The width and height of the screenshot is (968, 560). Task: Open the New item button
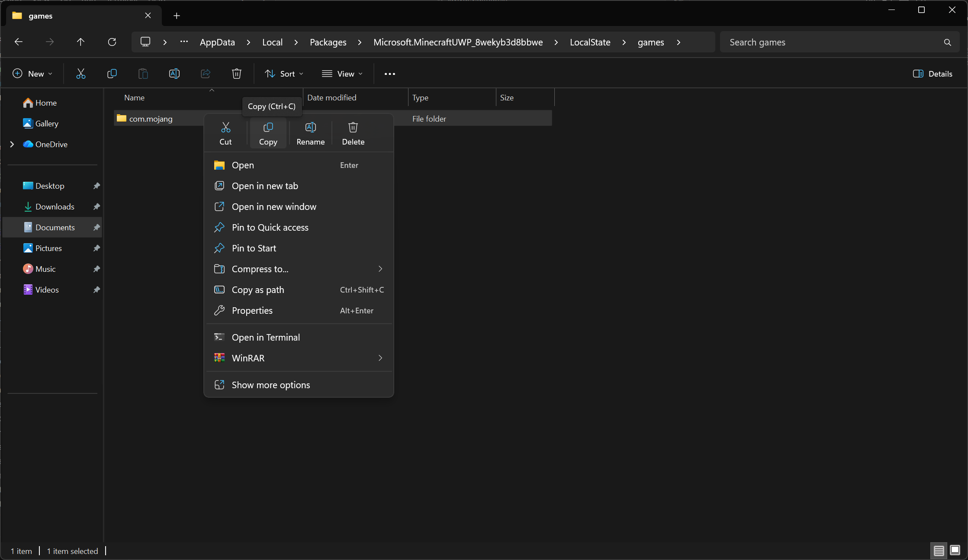[x=32, y=74]
